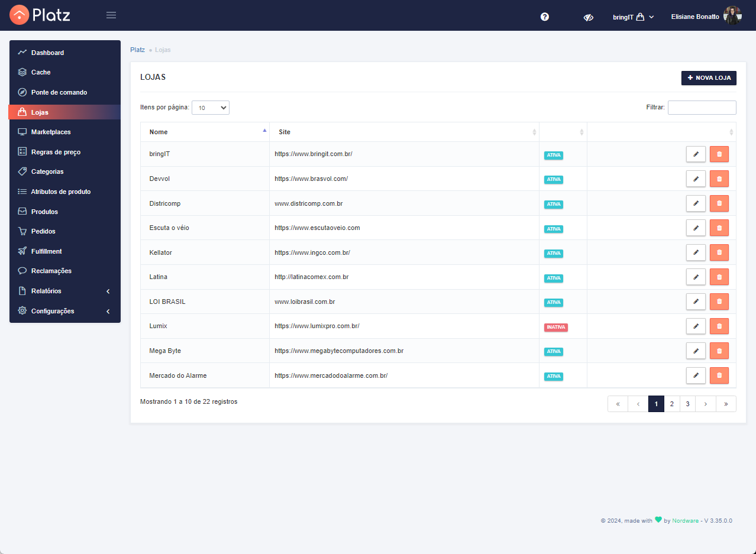756x554 pixels.
Task: Open Marketplaces in the sidebar
Action: pyautogui.click(x=51, y=132)
